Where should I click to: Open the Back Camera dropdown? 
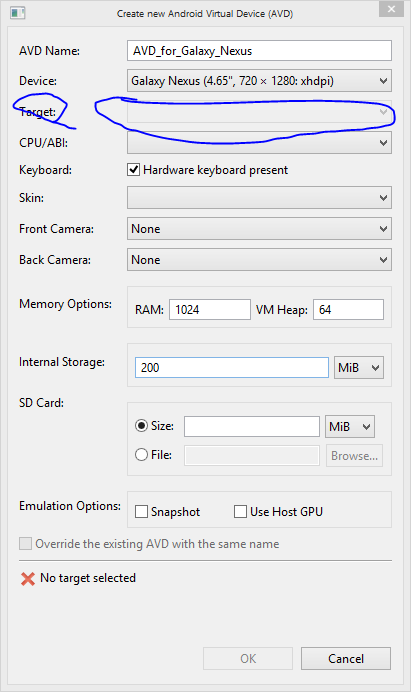(259, 260)
